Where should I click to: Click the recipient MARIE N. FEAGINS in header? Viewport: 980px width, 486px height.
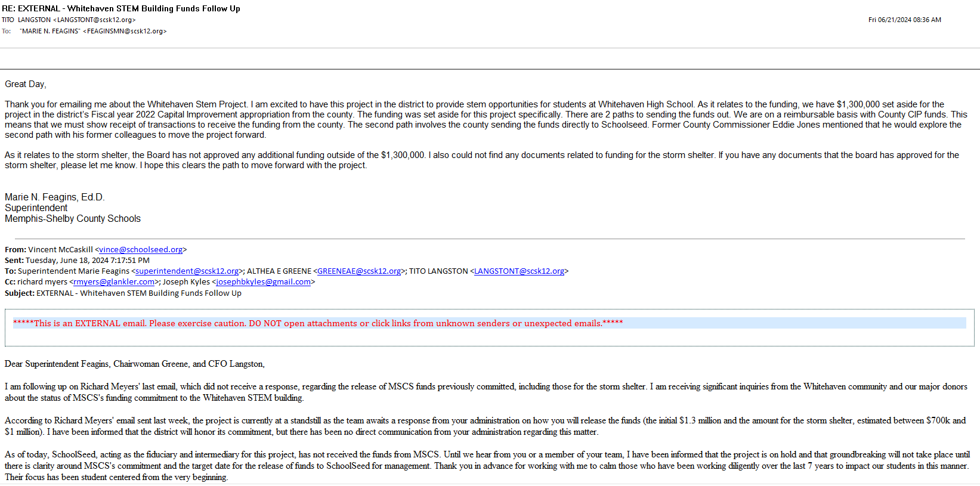click(50, 31)
